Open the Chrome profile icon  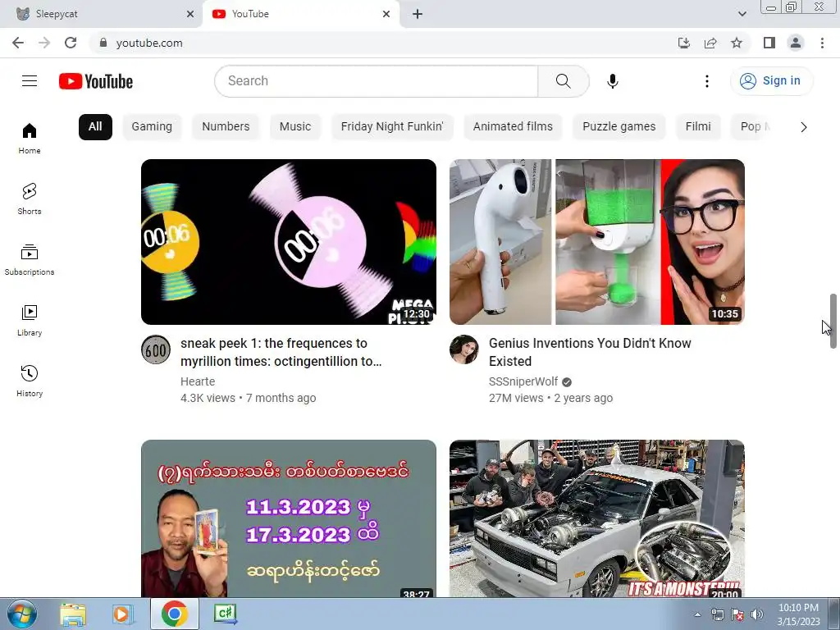pos(796,43)
